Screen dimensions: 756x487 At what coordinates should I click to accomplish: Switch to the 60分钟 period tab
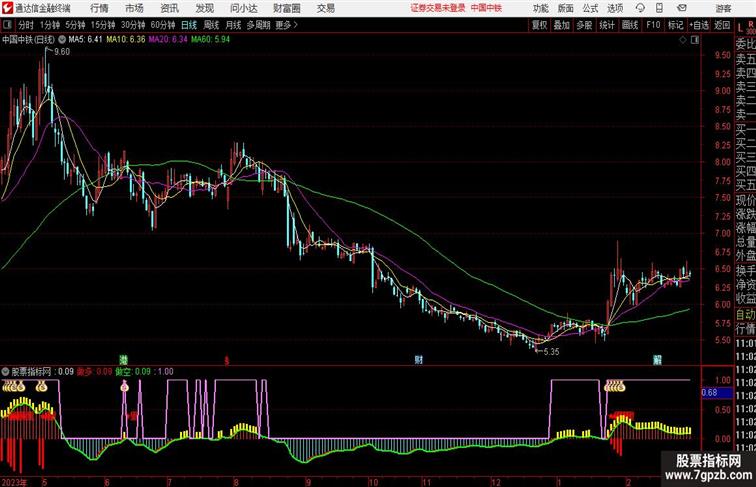[x=163, y=25]
